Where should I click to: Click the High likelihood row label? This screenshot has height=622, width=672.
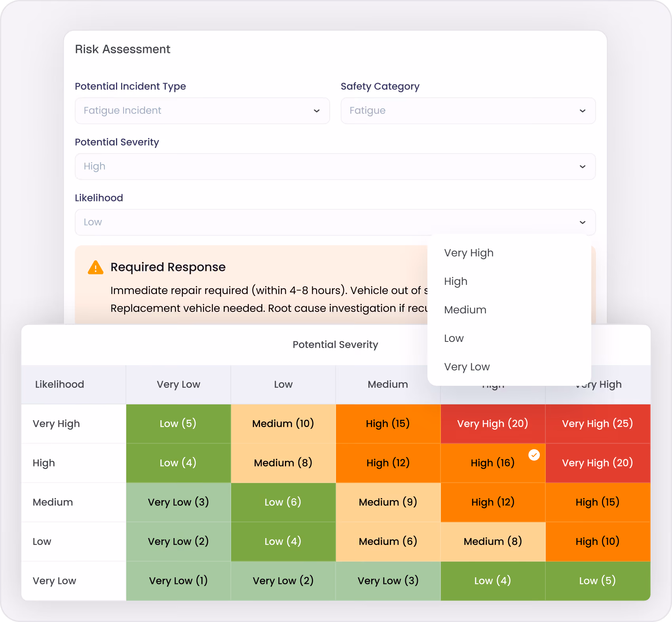click(x=44, y=463)
